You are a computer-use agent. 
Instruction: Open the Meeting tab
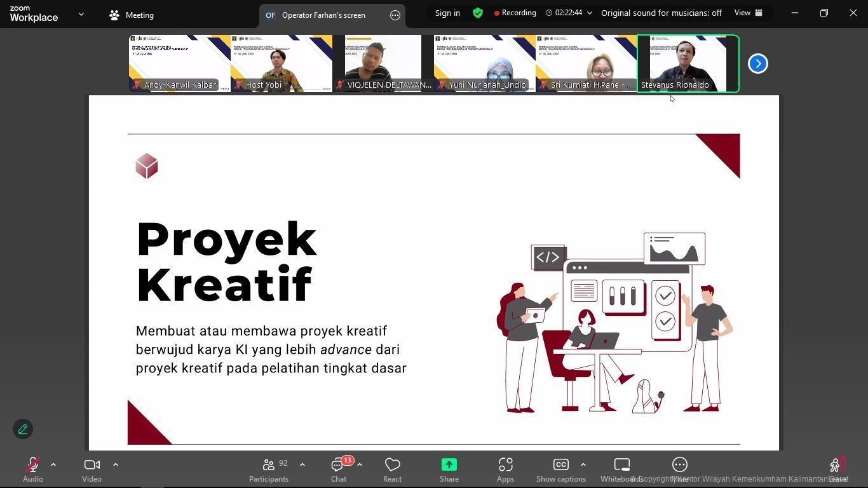click(132, 15)
